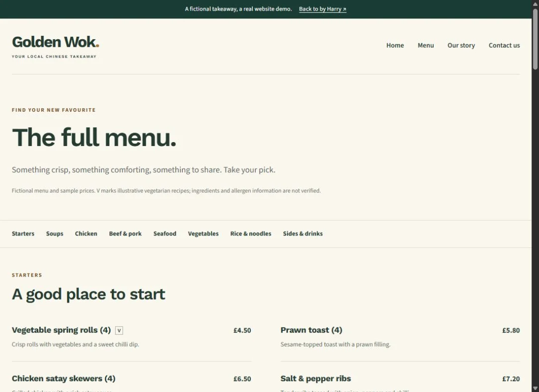Jump to the Starters section
Viewport: 539px width, 392px height.
click(23, 234)
